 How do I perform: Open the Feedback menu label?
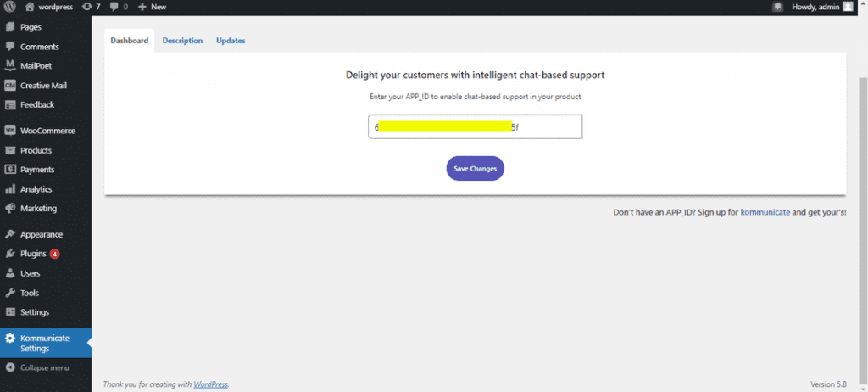(x=37, y=105)
